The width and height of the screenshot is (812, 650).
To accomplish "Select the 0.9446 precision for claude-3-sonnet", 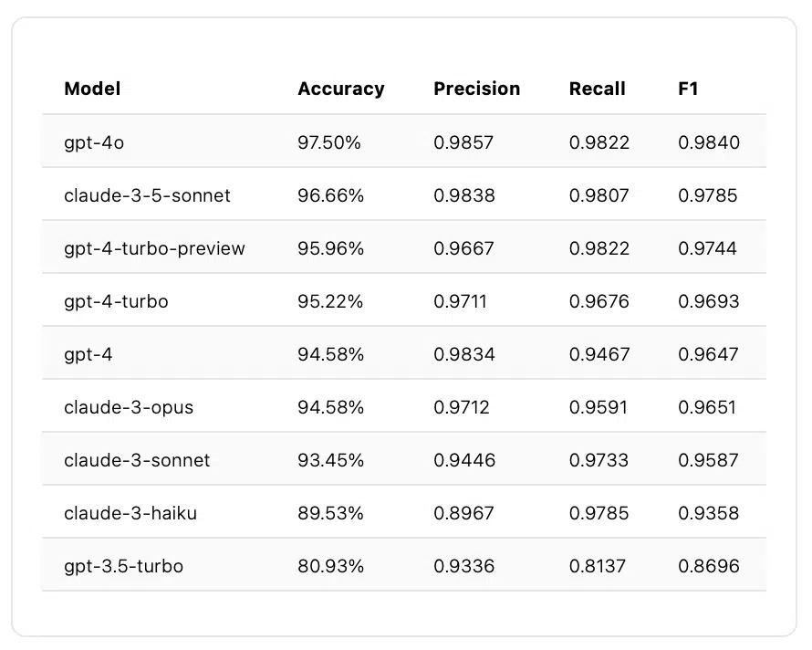I will click(464, 460).
